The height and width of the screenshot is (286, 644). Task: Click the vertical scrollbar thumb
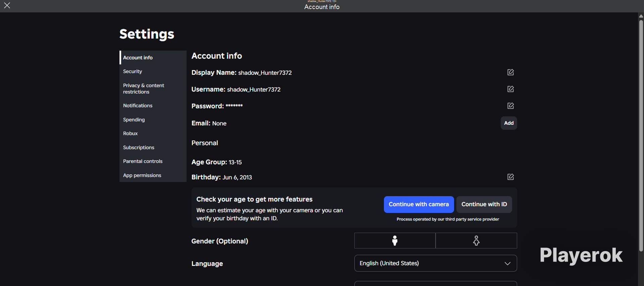click(641, 135)
